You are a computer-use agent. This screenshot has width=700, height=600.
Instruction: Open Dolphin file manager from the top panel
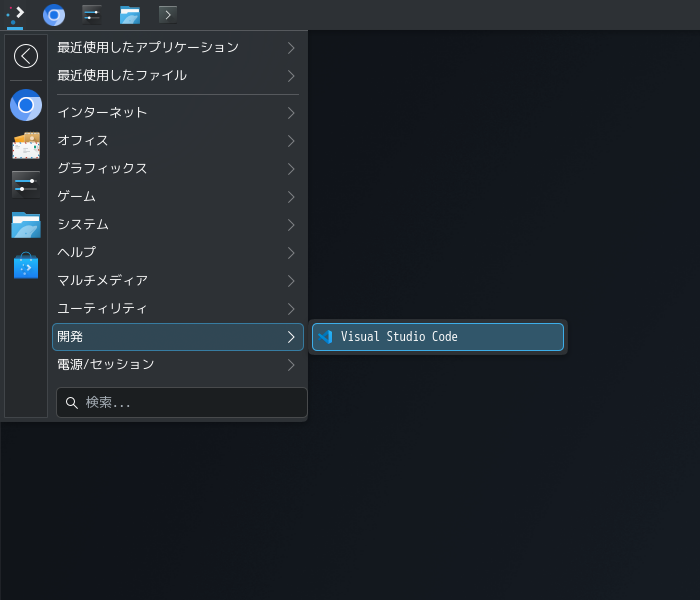(x=130, y=15)
